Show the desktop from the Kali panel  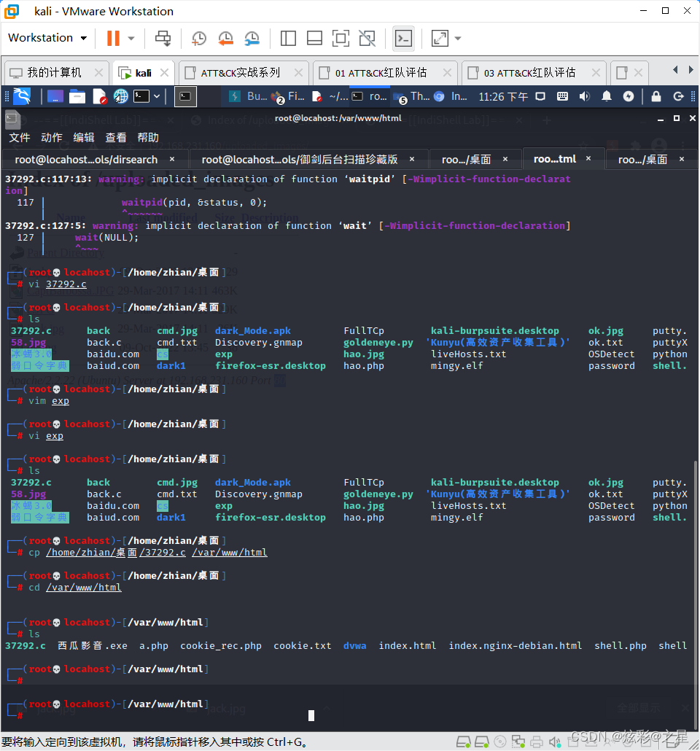click(x=55, y=96)
